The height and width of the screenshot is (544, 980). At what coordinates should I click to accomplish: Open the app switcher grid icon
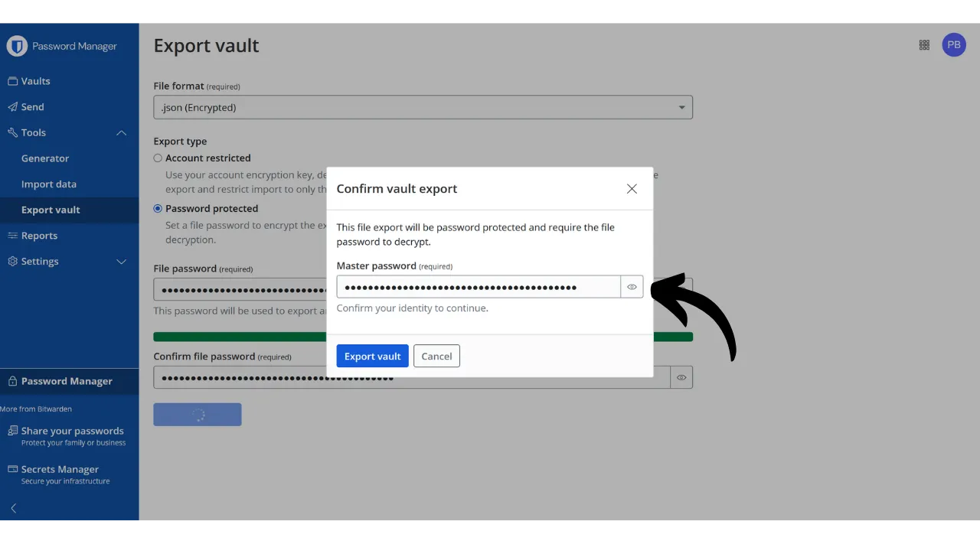tap(924, 45)
